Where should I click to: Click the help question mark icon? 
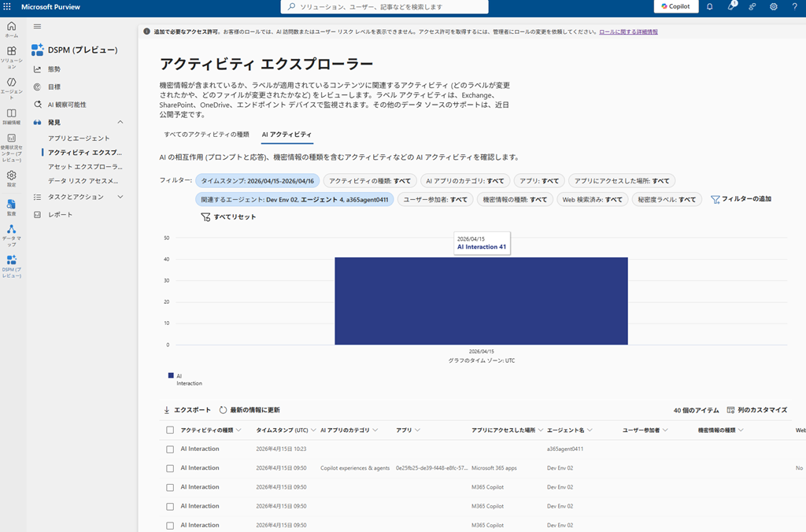click(794, 6)
